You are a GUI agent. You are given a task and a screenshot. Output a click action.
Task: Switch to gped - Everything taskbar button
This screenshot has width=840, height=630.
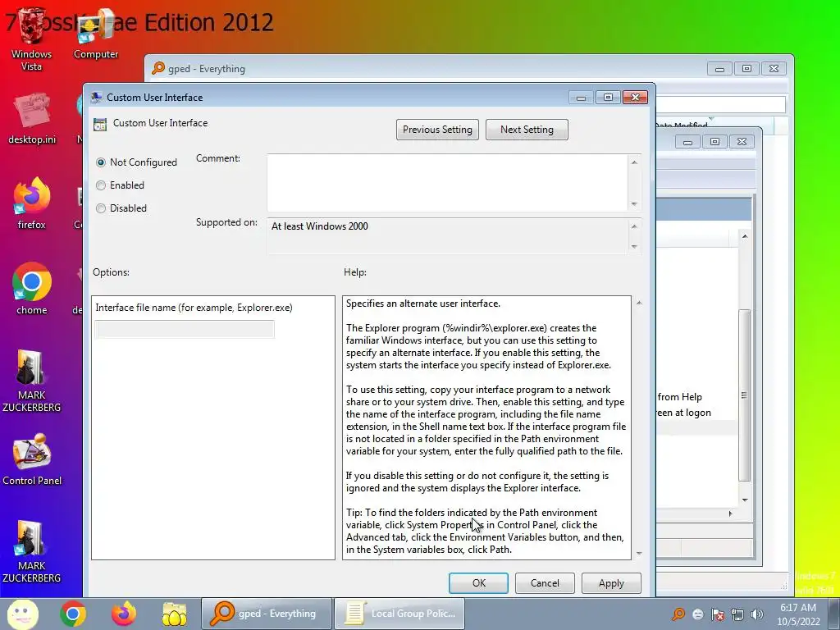click(x=267, y=614)
